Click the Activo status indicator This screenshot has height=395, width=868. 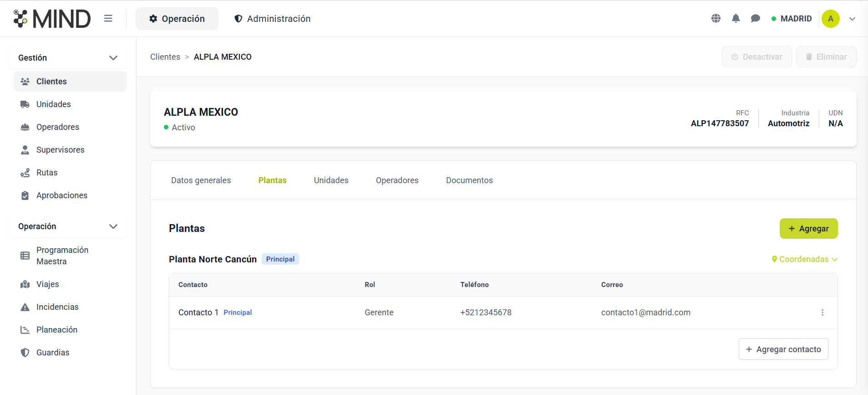[179, 128]
